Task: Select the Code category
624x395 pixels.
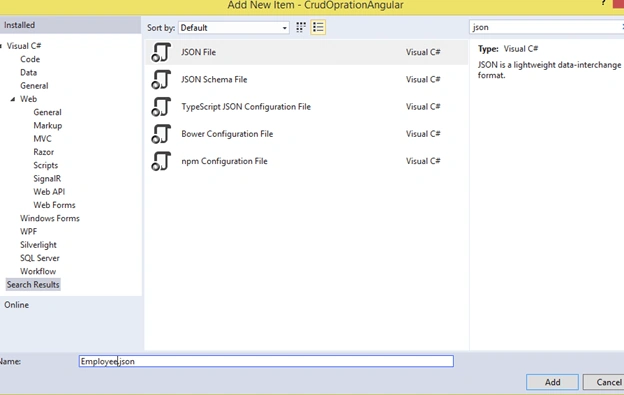Action: (30, 59)
